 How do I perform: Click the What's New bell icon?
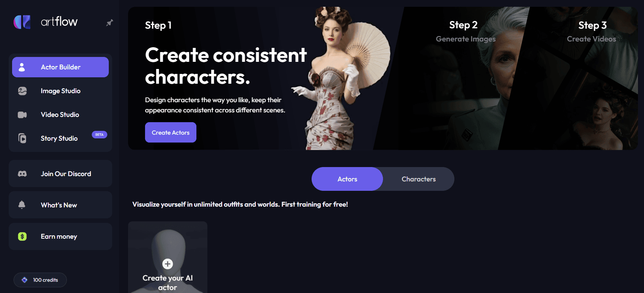pos(22,205)
